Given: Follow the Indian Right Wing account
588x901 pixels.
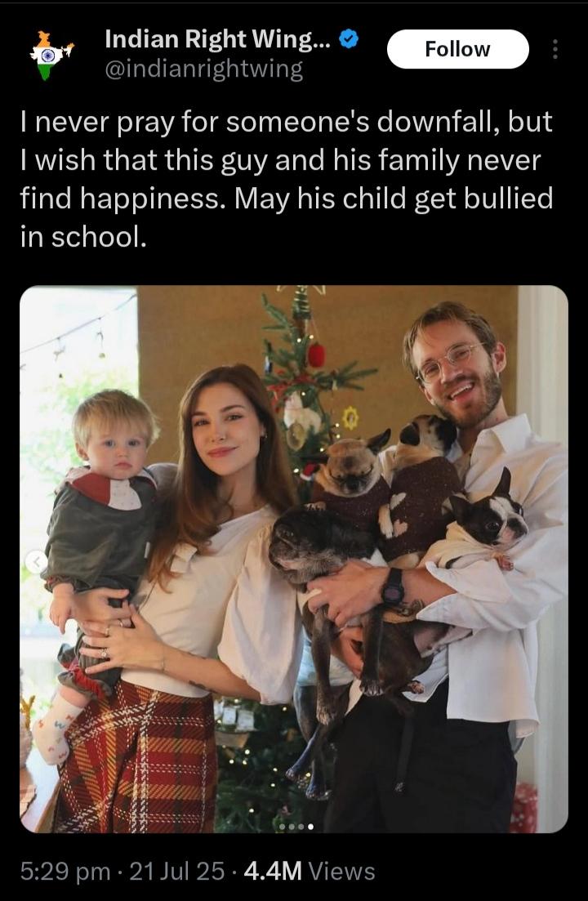Looking at the screenshot, I should click(457, 49).
